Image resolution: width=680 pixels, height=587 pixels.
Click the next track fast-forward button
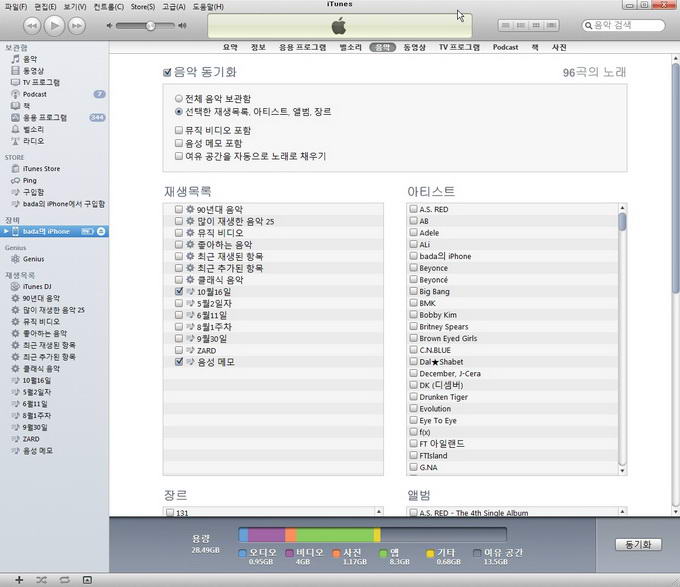(x=77, y=26)
